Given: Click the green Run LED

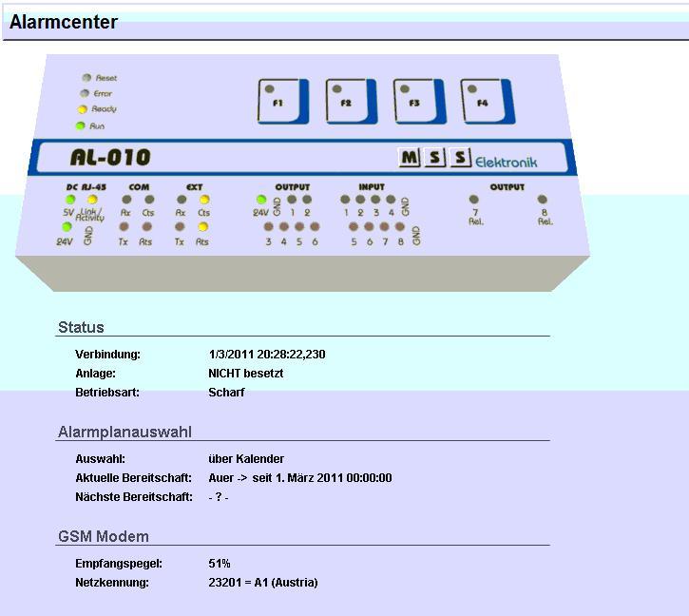Looking at the screenshot, I should [x=81, y=125].
